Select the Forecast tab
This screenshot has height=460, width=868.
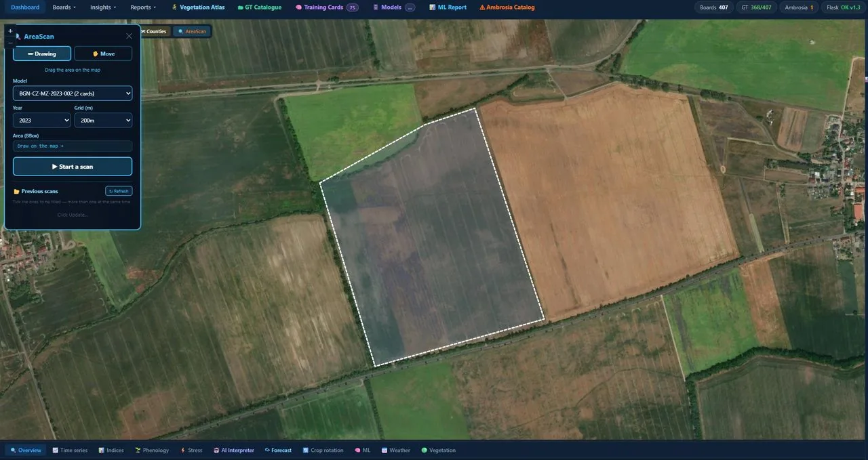tap(278, 450)
